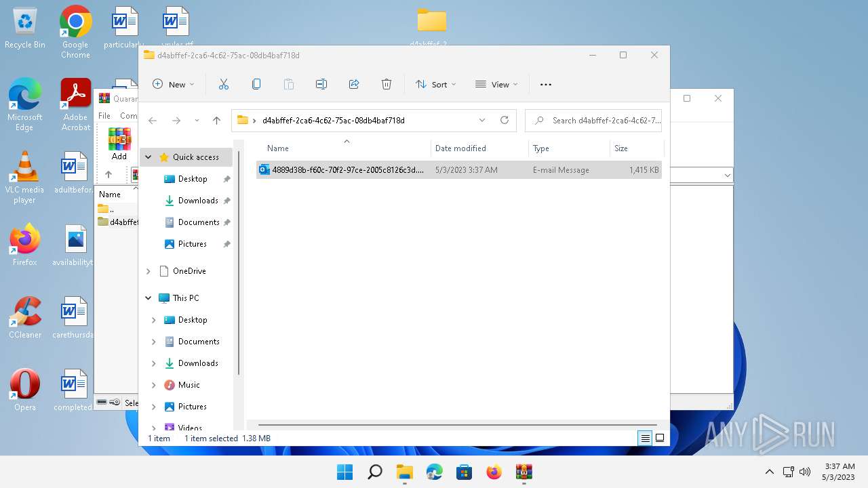This screenshot has width=868, height=488.
Task: Select Documents under This PC
Action: click(199, 342)
